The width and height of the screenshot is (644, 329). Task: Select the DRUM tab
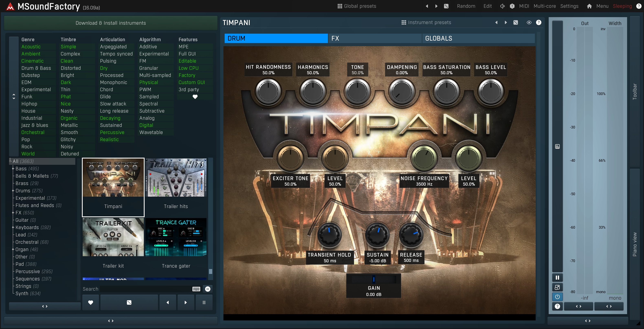(276, 38)
